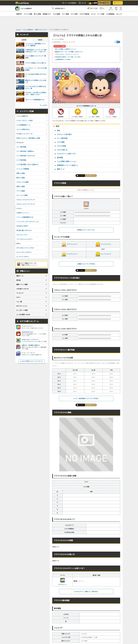Open ranked article クラウドの評価とスキルの使い方 thumbnail
Image resolution: width=138 pixels, height=644 pixels.
[20, 63]
